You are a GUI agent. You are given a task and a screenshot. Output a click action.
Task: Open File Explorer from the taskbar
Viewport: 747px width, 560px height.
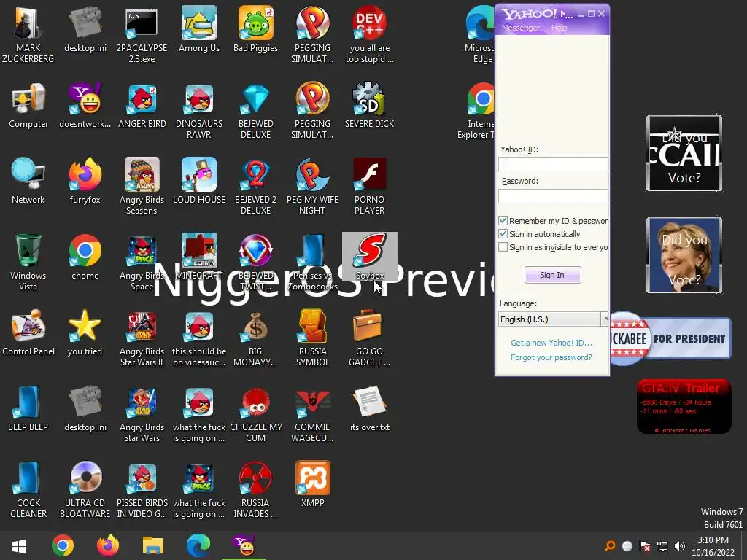(153, 545)
